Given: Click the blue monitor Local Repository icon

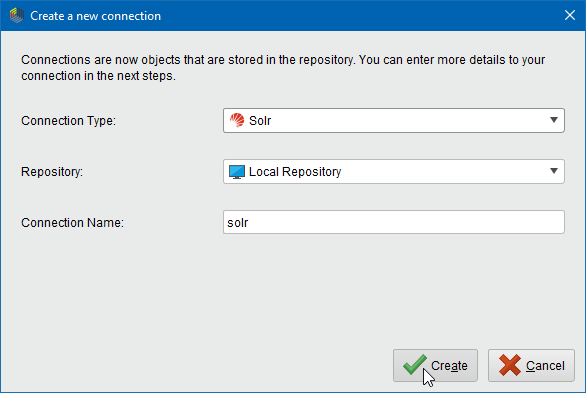Looking at the screenshot, I should pyautogui.click(x=237, y=172).
